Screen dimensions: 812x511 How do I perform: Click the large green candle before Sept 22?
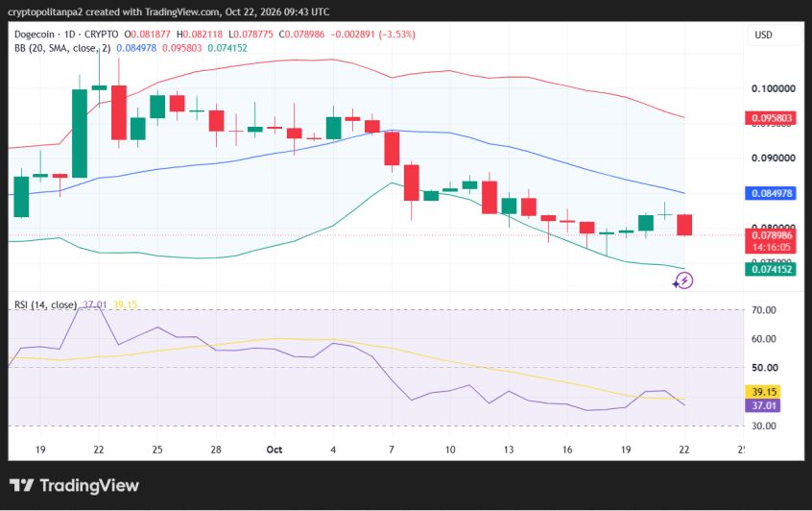[x=80, y=134]
